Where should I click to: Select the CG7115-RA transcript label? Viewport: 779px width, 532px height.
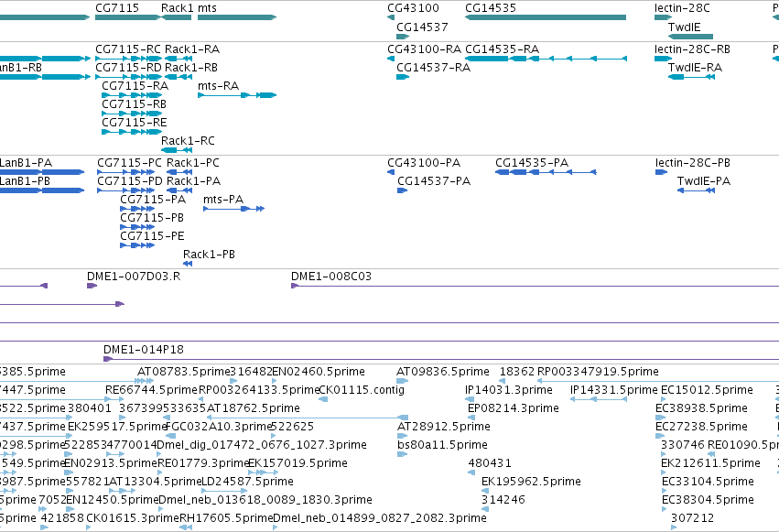click(135, 85)
